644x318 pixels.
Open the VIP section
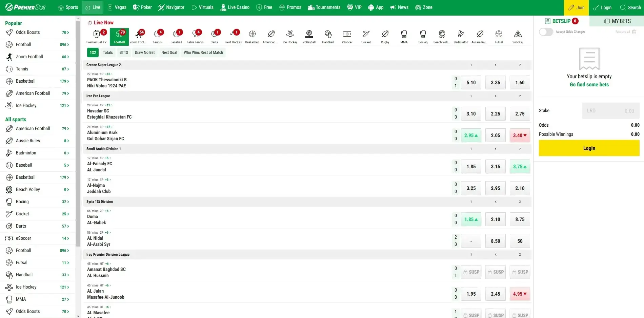(x=354, y=7)
